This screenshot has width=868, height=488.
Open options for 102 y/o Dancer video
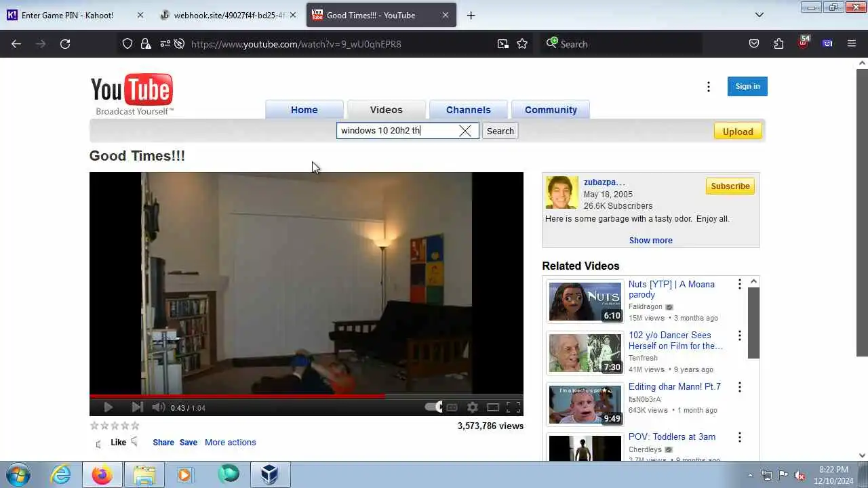[740, 336]
